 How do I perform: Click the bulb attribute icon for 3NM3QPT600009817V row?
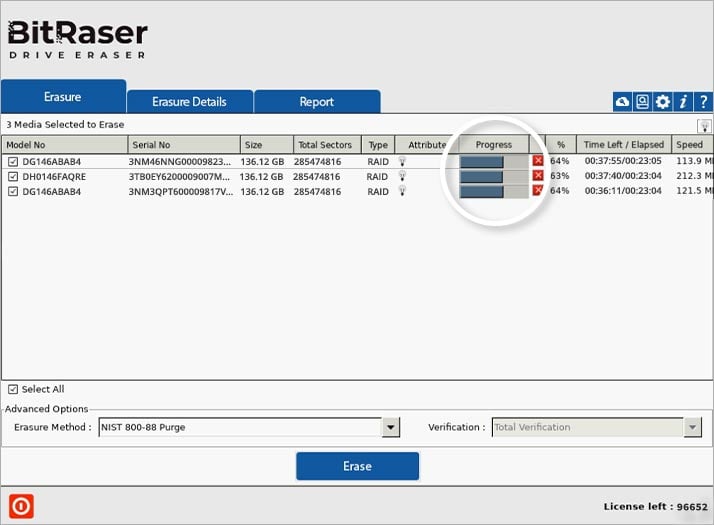click(402, 191)
